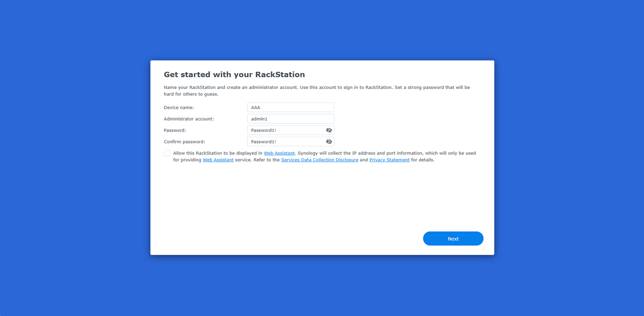This screenshot has width=644, height=316.
Task: Show the Password field's hidden characters
Action: coord(329,130)
